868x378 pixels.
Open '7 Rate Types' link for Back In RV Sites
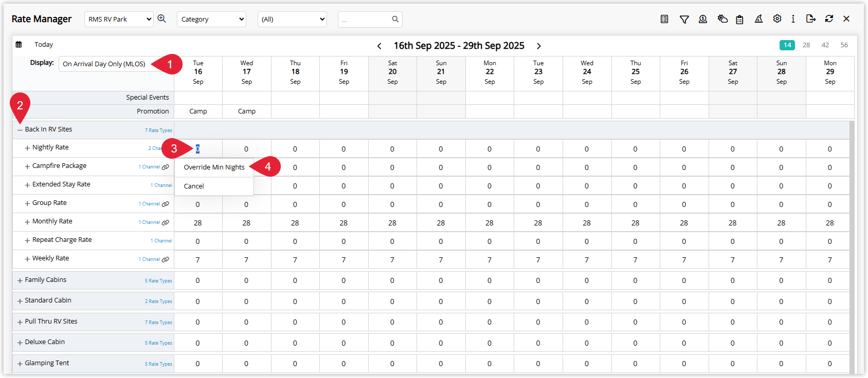(158, 130)
